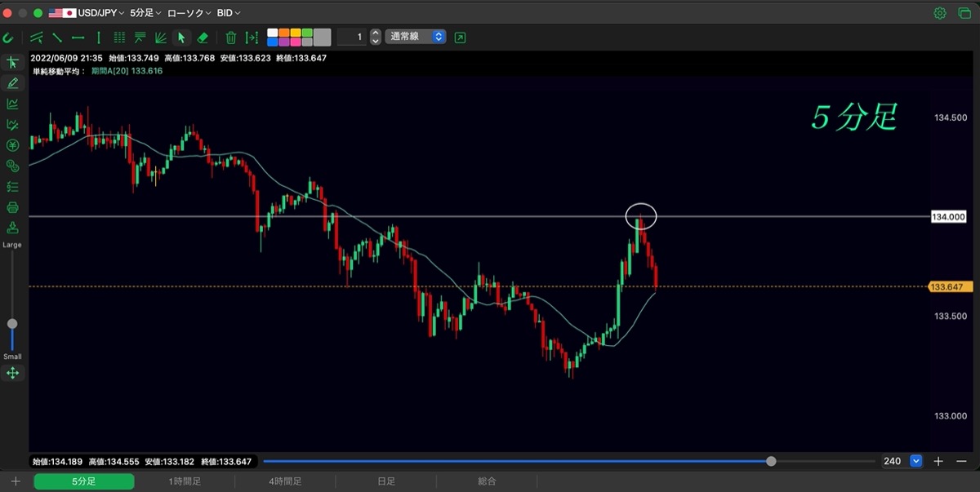Delete drawings with the trash icon
Image resolution: width=980 pixels, height=492 pixels.
(231, 38)
